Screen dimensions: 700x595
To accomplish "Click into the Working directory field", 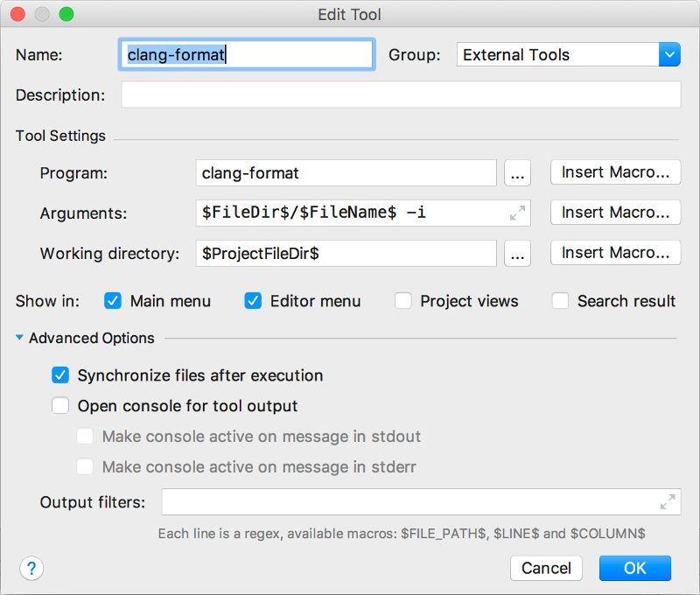I will [x=346, y=253].
